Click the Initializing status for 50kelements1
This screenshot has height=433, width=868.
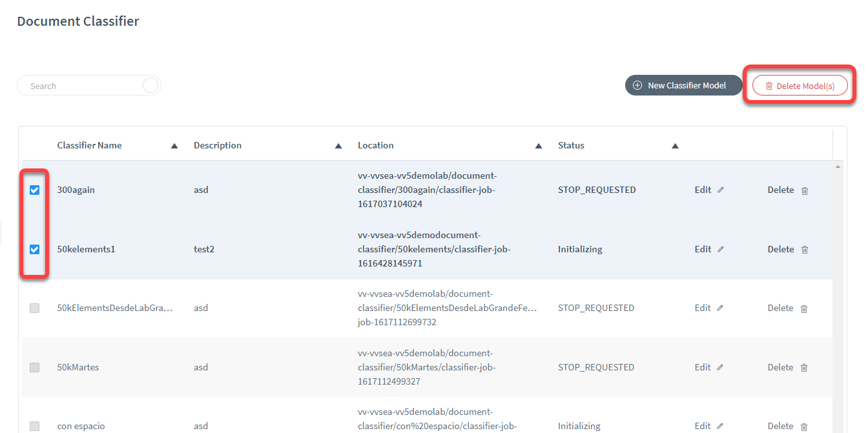580,249
